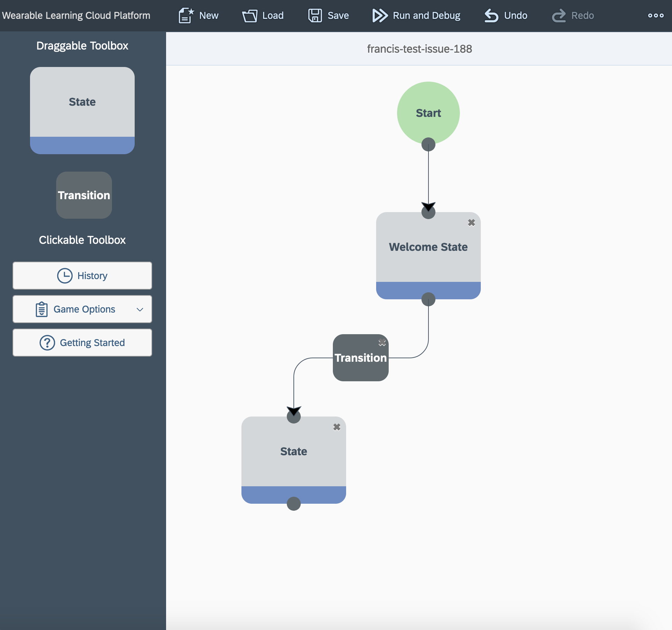Viewport: 672px width, 630px height.
Task: Select the Transition block in toolbox
Action: [x=84, y=195]
